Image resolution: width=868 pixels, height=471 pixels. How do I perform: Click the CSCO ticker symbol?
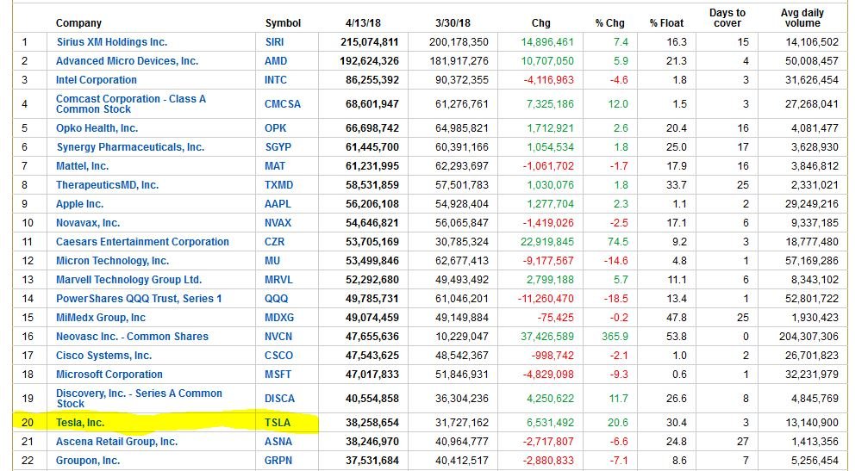coord(278,356)
